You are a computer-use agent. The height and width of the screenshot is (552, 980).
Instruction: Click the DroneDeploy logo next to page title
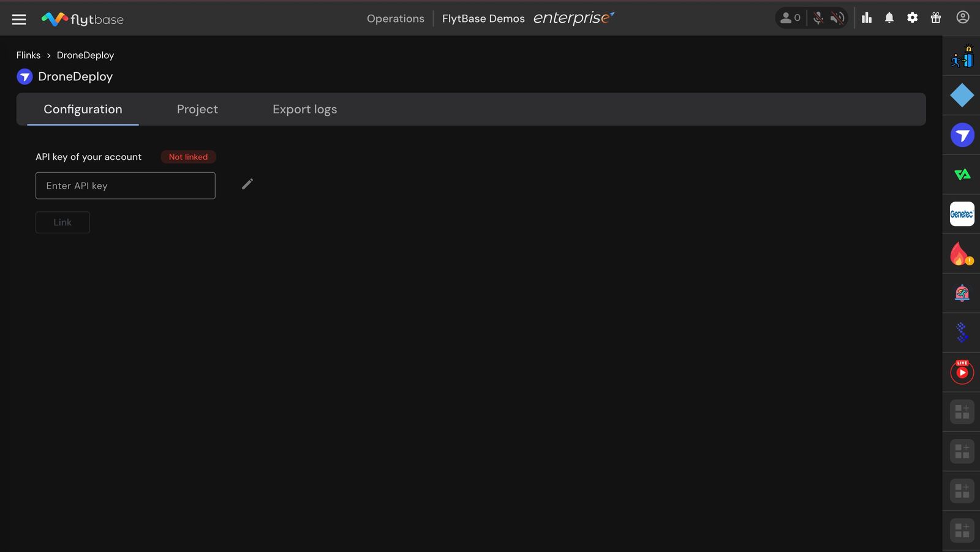(x=24, y=77)
